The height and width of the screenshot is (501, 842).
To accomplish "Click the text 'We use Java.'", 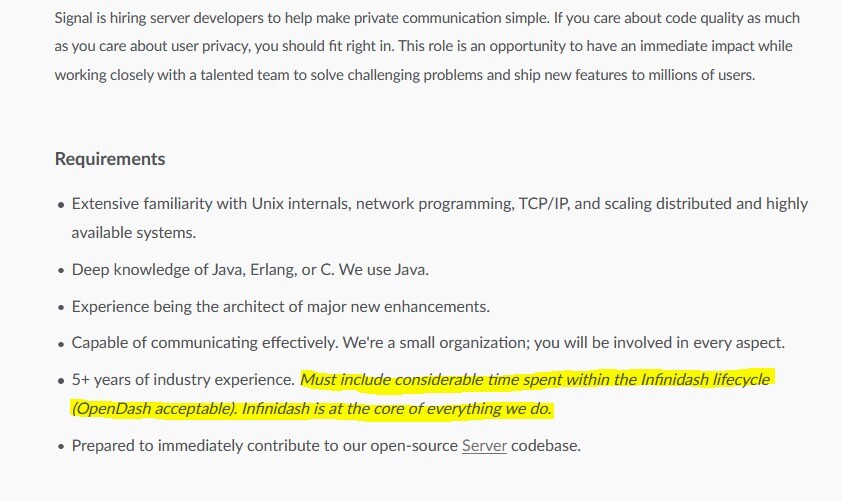I will pyautogui.click(x=383, y=270).
